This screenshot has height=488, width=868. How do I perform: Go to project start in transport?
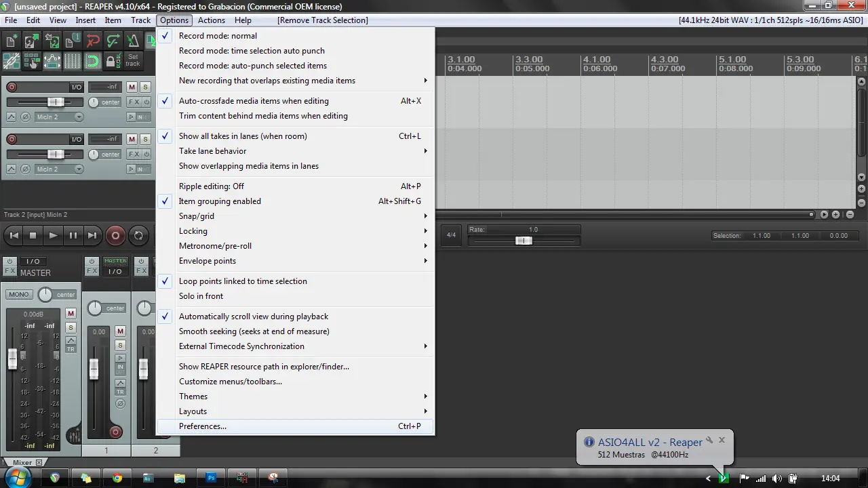tap(13, 235)
